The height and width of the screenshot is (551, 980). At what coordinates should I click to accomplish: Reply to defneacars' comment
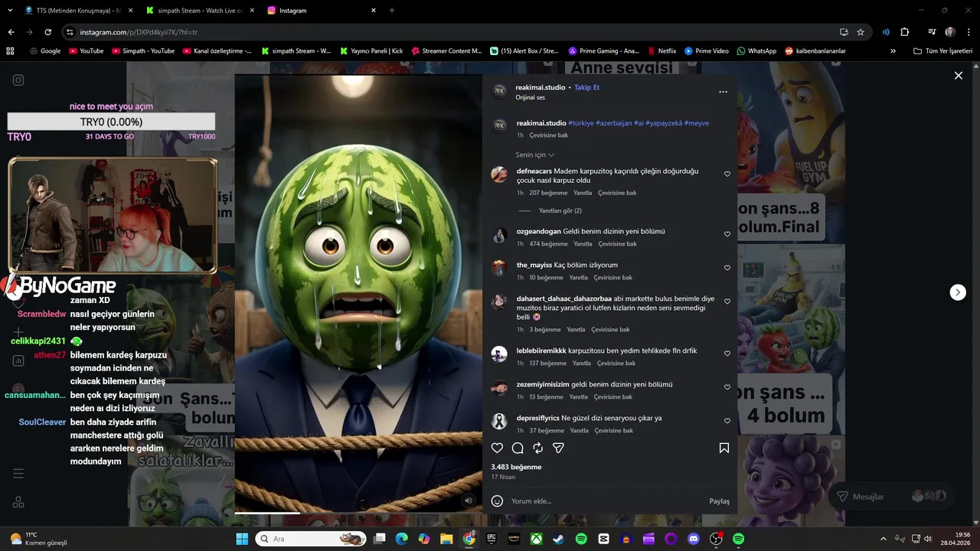[583, 193]
